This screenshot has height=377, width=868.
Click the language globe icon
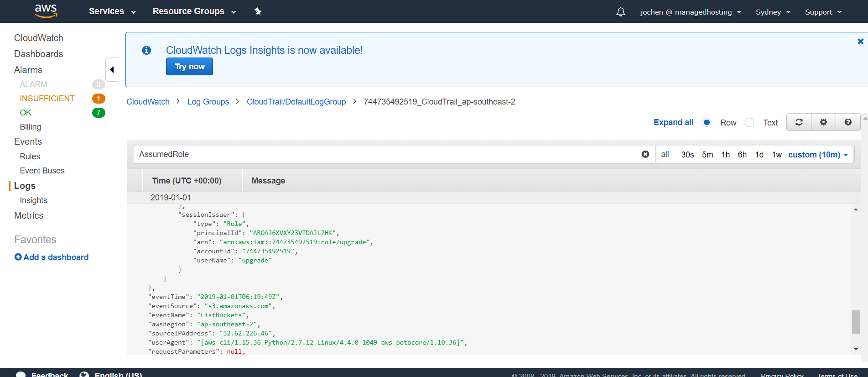click(x=84, y=375)
